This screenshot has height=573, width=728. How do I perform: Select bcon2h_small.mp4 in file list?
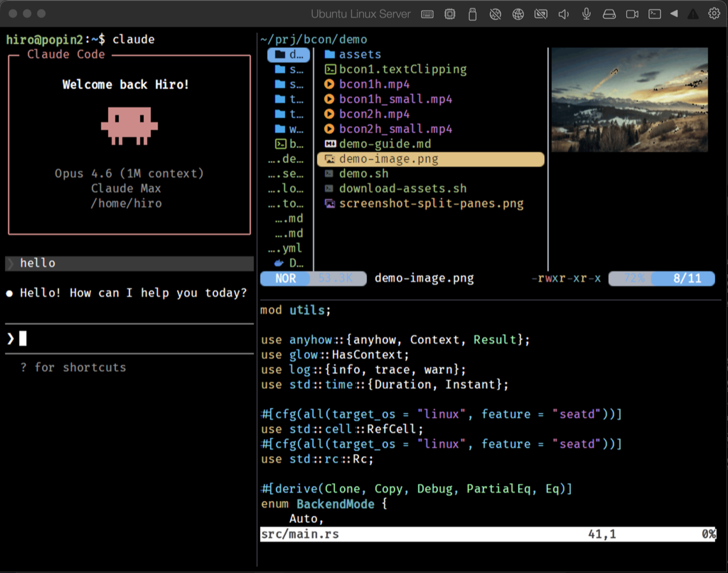388,129
